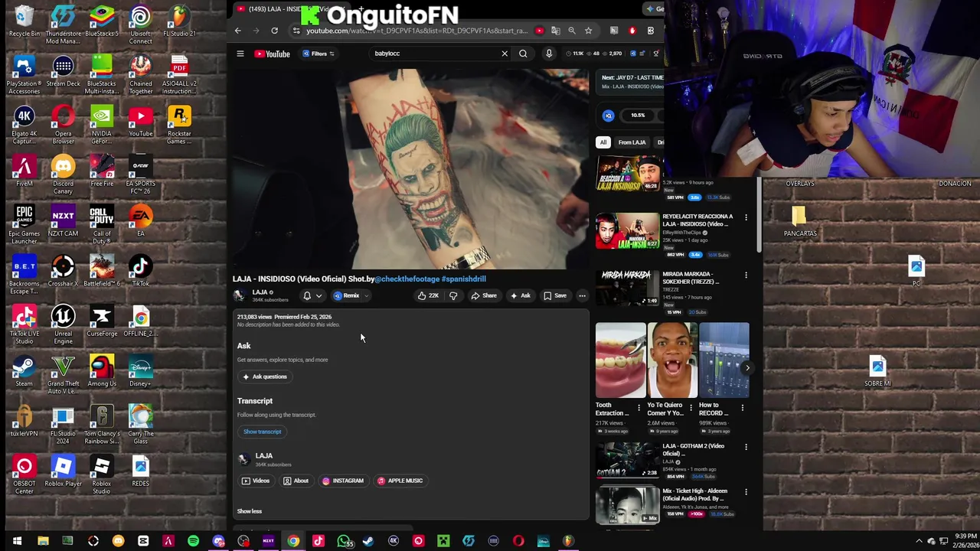Open OBSBOT Center desktop shortcut
The image size is (980, 551).
[24, 475]
